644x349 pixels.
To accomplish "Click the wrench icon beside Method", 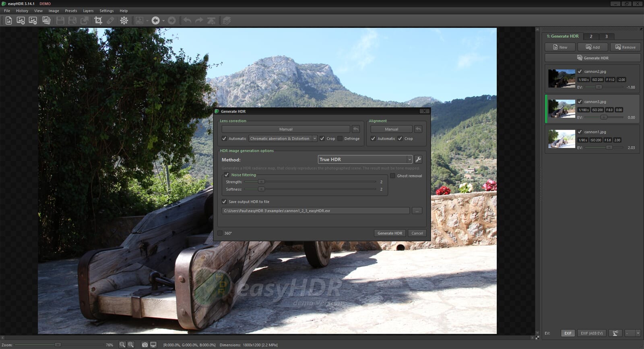I will pyautogui.click(x=418, y=159).
